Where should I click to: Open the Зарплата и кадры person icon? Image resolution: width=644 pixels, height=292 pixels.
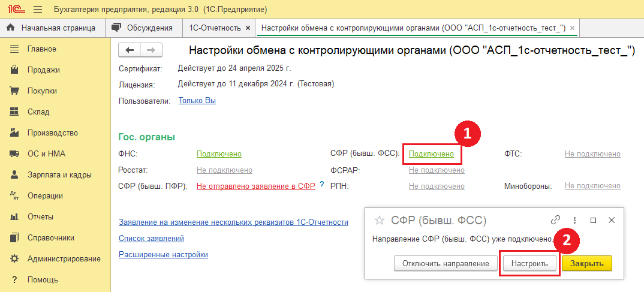coord(14,174)
